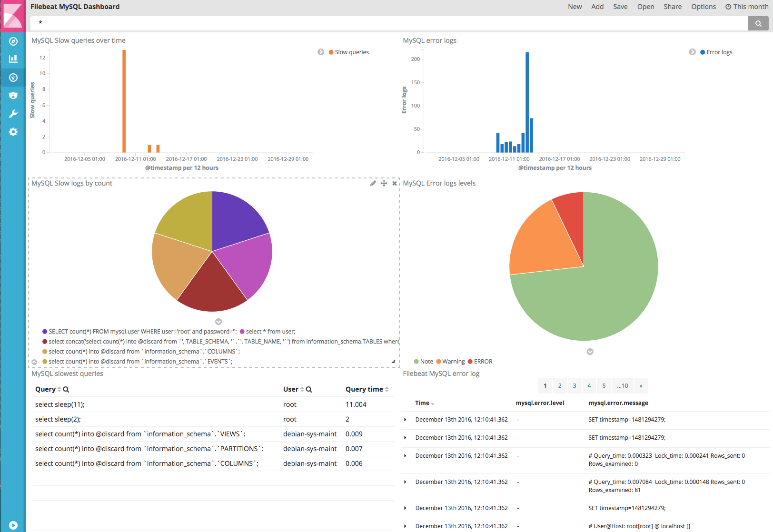
Task: Open the Share menu
Action: click(x=672, y=6)
